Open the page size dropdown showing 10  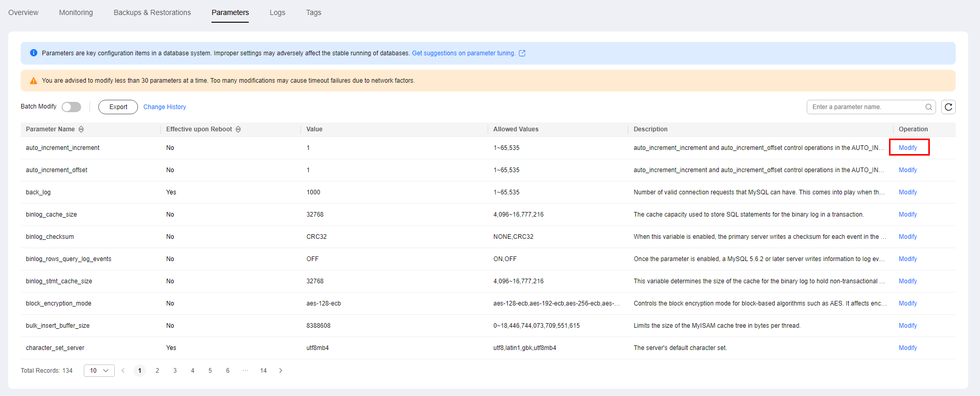click(x=99, y=371)
